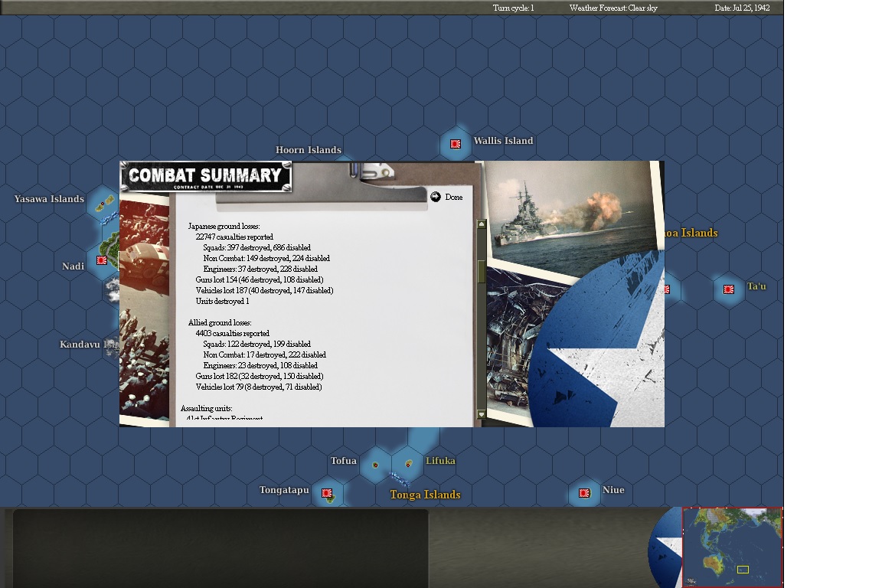Select Japanese flag base at Tongatapu

pyautogui.click(x=326, y=493)
